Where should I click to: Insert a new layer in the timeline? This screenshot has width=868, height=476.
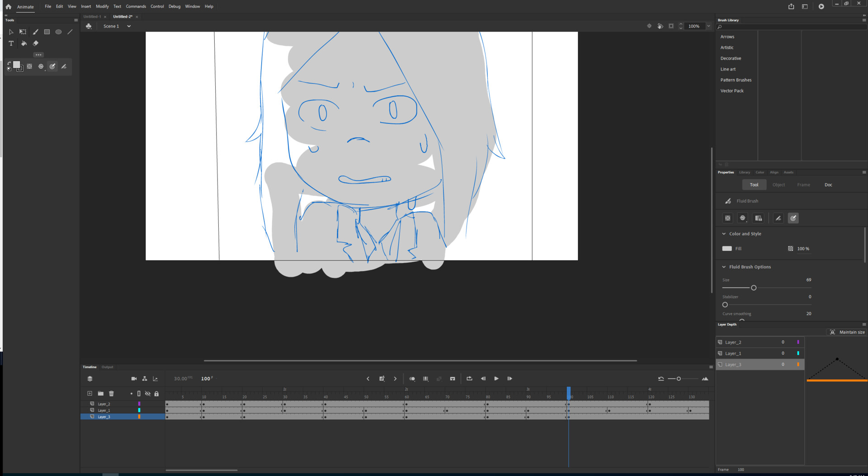tap(90, 393)
